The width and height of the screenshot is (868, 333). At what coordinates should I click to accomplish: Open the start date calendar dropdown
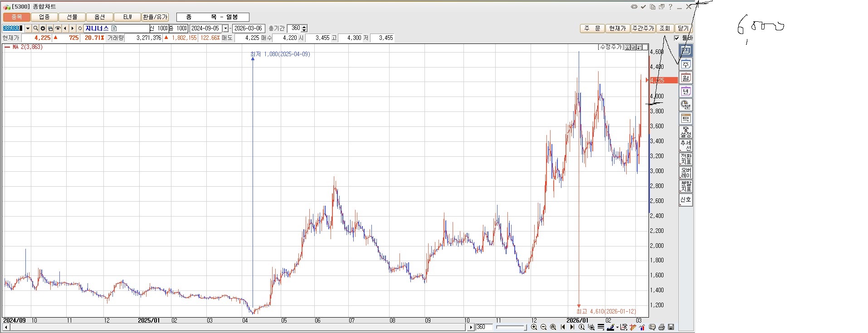tap(225, 28)
